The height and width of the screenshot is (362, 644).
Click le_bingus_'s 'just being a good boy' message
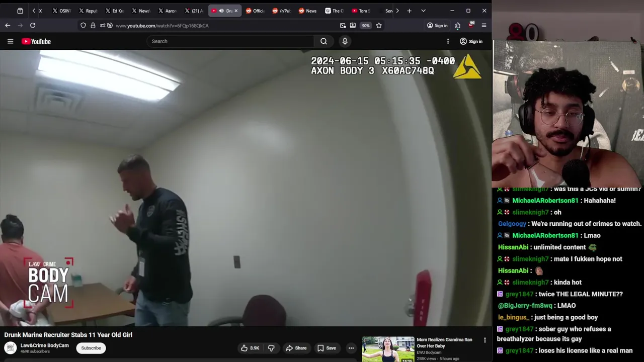[x=548, y=317]
